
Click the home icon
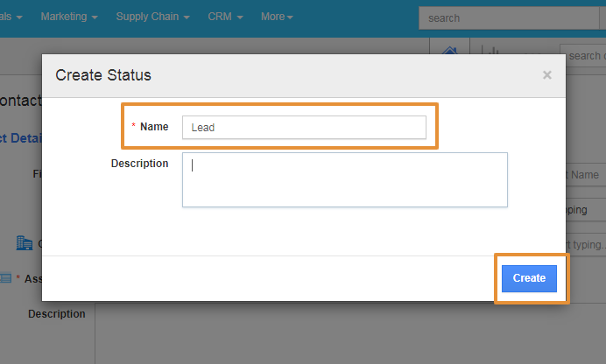451,52
